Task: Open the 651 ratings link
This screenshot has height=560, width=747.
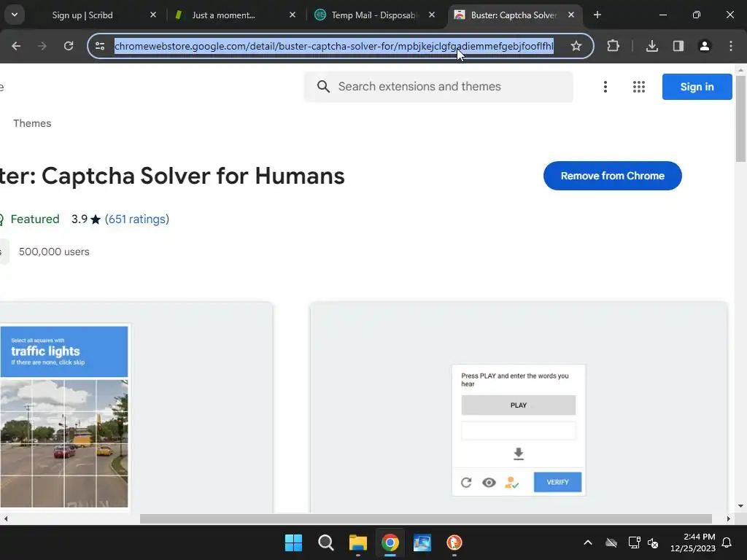Action: (137, 219)
